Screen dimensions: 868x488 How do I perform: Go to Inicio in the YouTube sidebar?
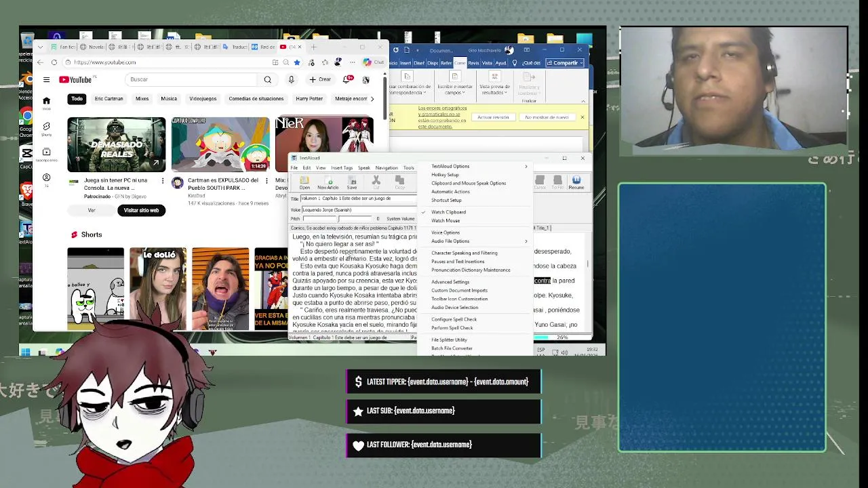pos(46,102)
